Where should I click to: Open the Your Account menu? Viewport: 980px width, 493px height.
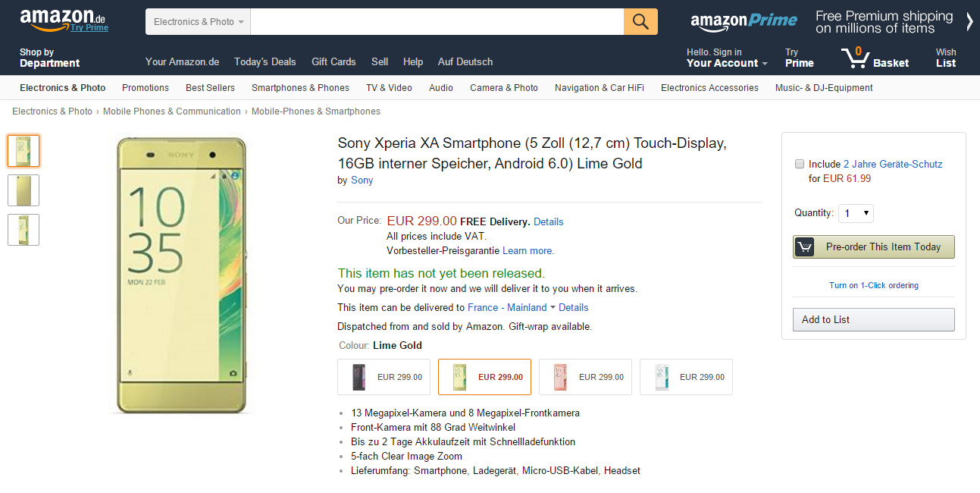727,58
